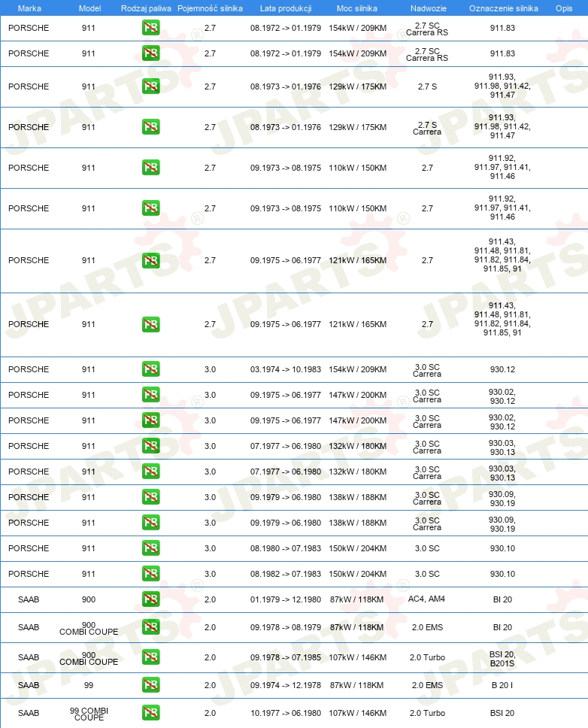Select the date cell 08.1982 -> 07.1983
This screenshot has height=728, width=588.
[286, 574]
